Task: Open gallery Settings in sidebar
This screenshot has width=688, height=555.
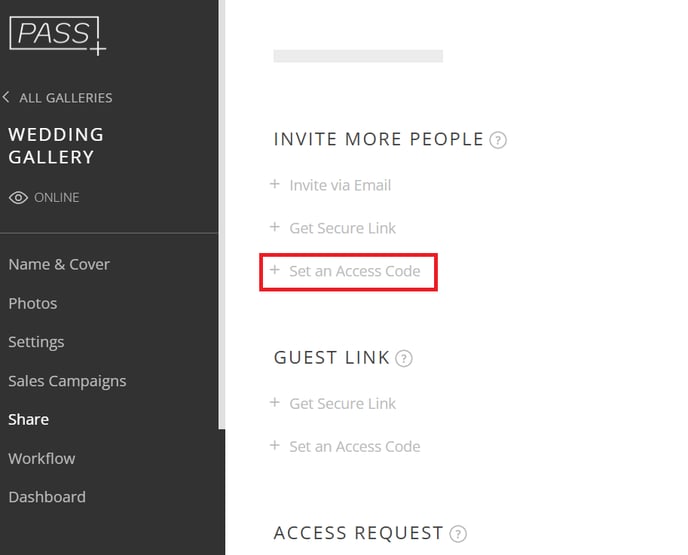Action: (36, 342)
